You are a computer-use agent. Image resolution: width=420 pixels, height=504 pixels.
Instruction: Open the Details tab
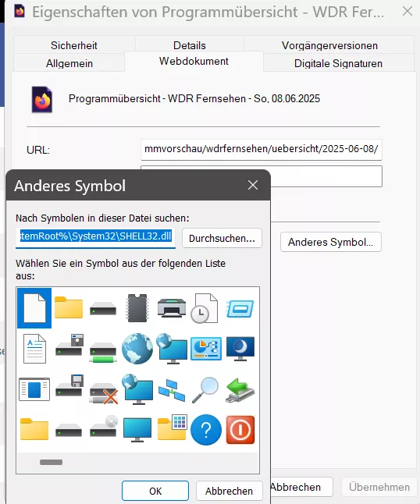(x=190, y=45)
